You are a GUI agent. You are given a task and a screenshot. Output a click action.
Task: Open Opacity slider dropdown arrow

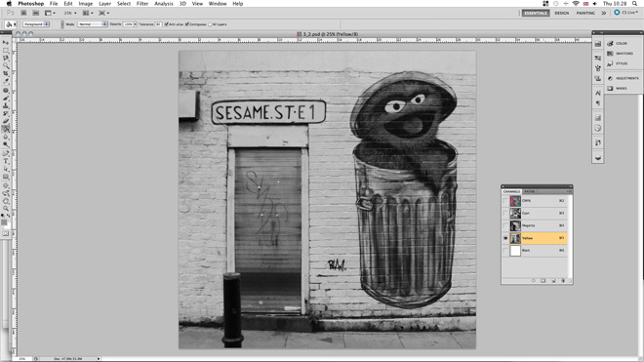[135, 24]
